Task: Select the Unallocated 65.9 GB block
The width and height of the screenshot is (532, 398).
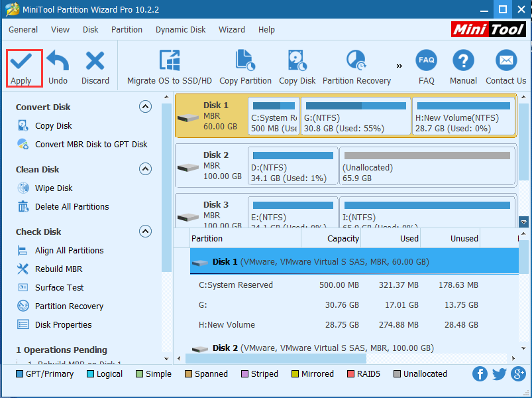Action: (427, 166)
